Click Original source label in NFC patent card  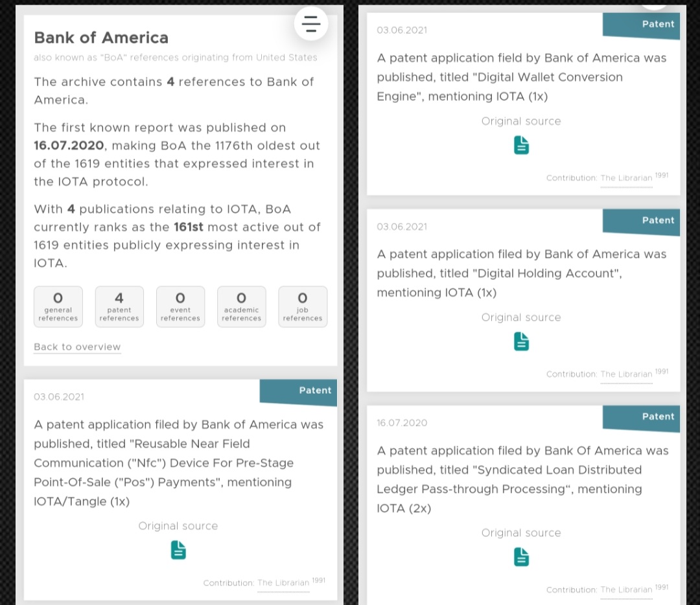coord(178,526)
